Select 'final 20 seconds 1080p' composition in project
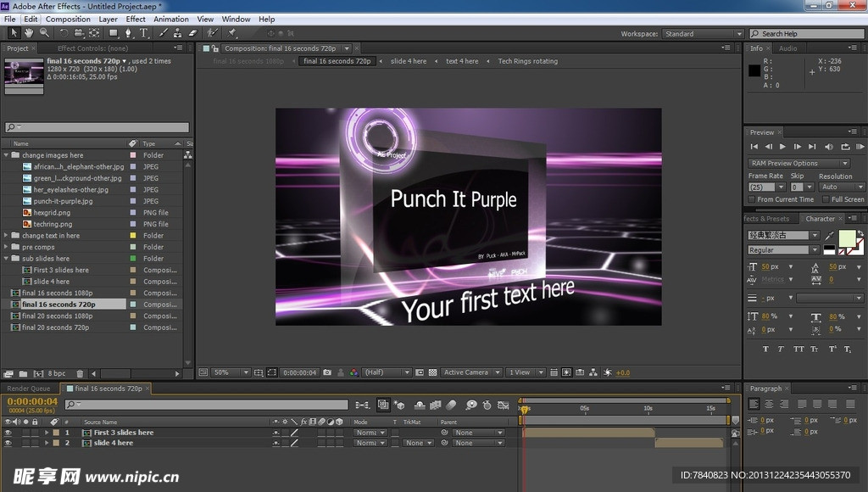 click(58, 316)
